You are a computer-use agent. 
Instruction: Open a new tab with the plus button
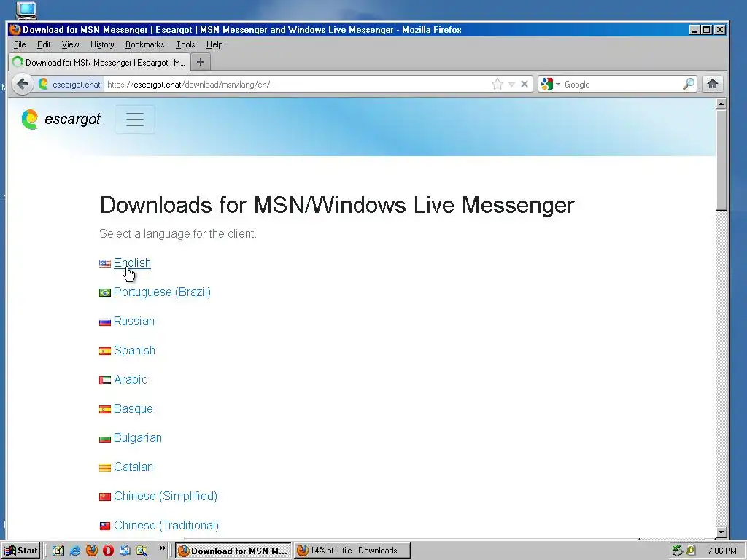point(201,62)
